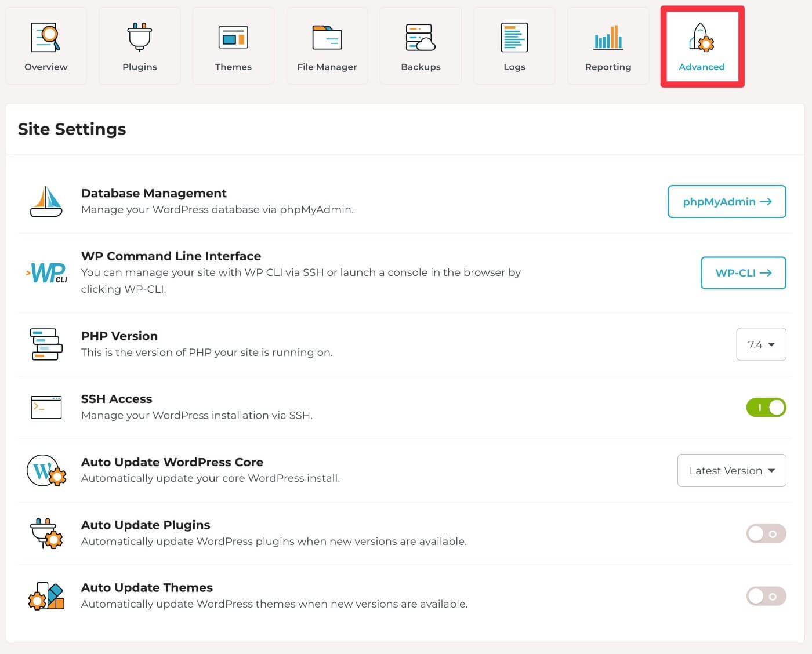The width and height of the screenshot is (812, 654).
Task: Click the PHP Version stack icon
Action: [x=46, y=344]
